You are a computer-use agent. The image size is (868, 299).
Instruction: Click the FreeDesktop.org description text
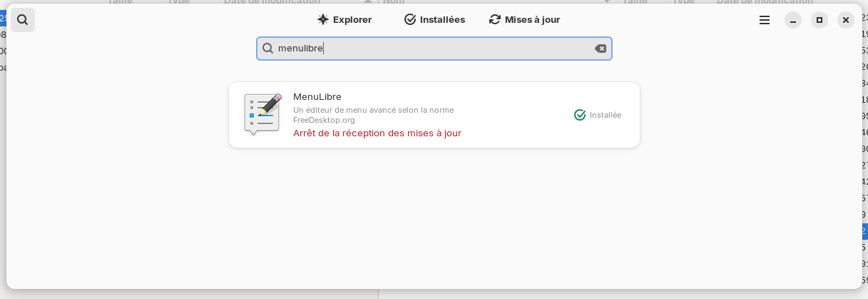pyautogui.click(x=324, y=120)
